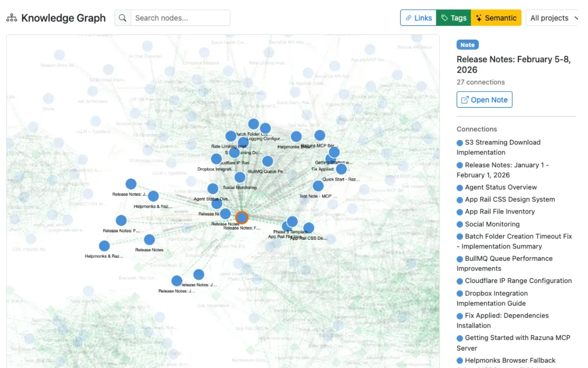Viewport: 588px width, 368px height.
Task: Click the blue Note badge above the title
Action: point(467,45)
